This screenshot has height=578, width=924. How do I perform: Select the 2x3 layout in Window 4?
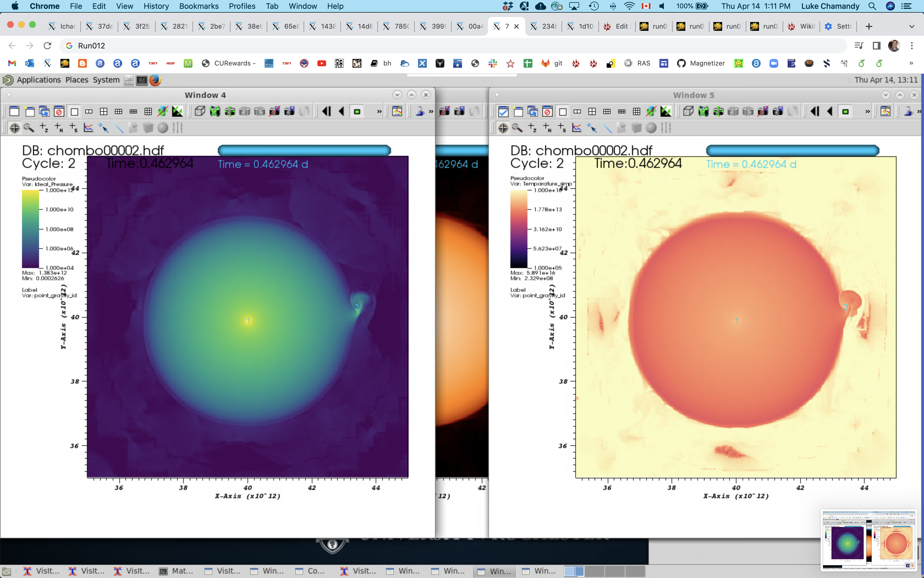(118, 111)
